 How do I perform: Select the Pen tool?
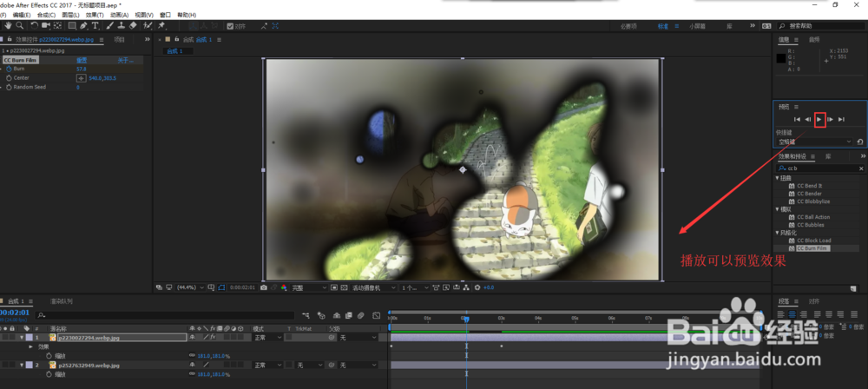[83, 25]
